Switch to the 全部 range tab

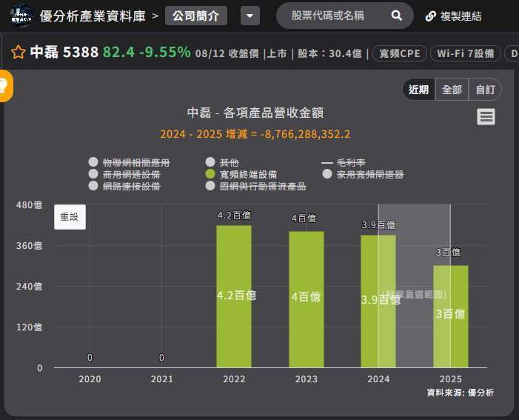coord(452,90)
